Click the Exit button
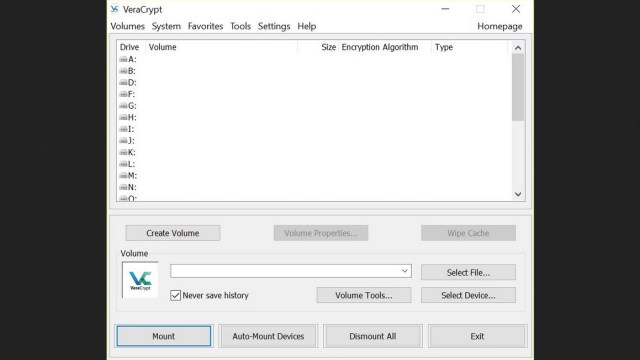640x360 pixels. (x=477, y=336)
